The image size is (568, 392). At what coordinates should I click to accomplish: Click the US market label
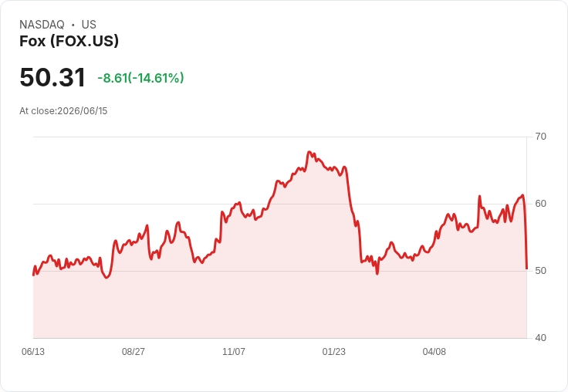[x=89, y=25]
